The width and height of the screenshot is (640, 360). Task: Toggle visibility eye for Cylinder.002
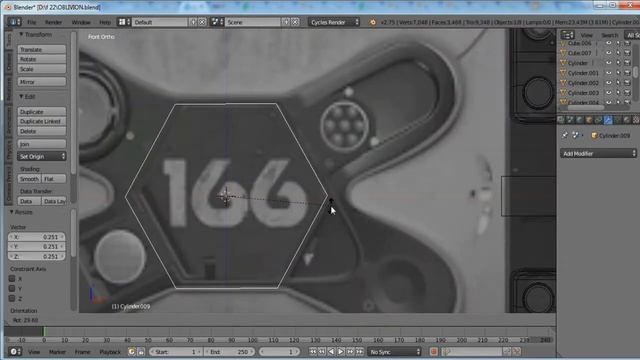tap(609, 82)
